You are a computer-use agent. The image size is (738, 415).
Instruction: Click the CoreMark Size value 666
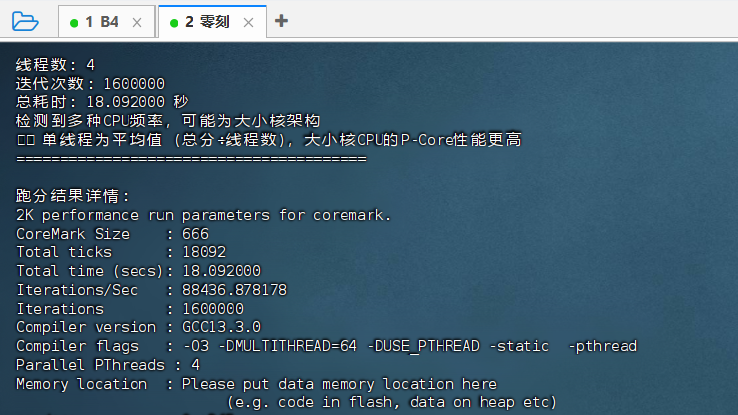[195, 234]
